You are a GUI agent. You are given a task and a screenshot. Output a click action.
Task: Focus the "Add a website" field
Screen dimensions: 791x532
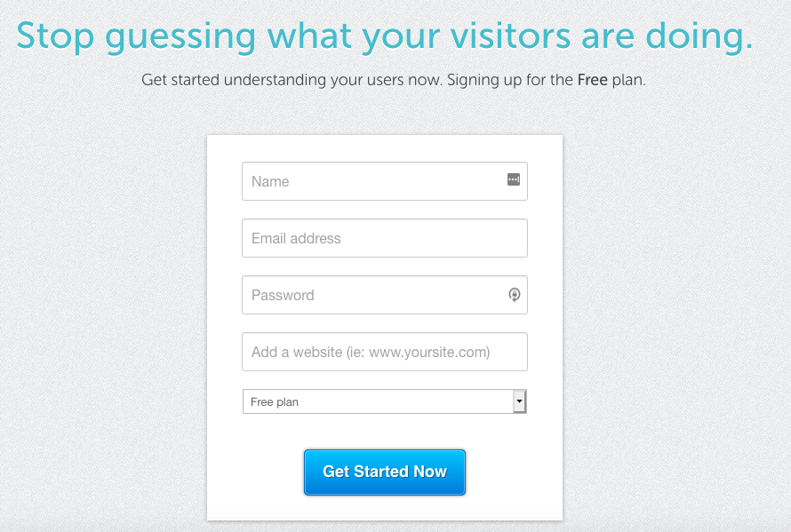[384, 352]
